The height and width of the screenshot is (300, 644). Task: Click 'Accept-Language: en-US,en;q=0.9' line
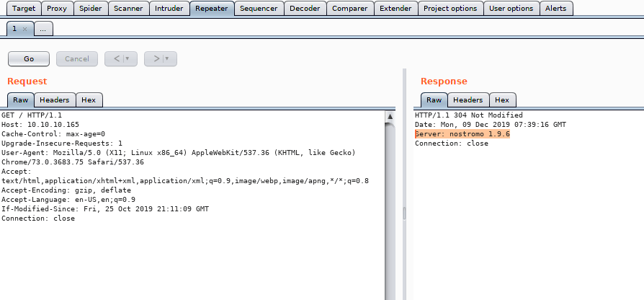coord(68,200)
